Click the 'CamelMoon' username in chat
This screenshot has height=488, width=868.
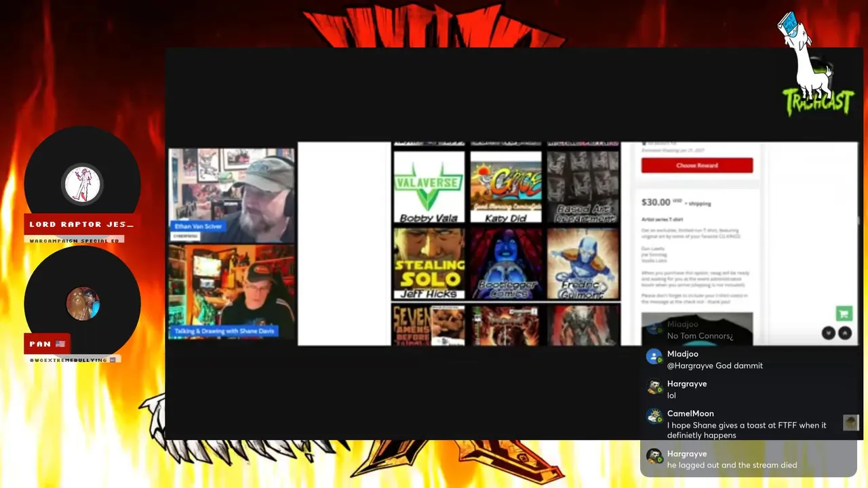(x=690, y=413)
